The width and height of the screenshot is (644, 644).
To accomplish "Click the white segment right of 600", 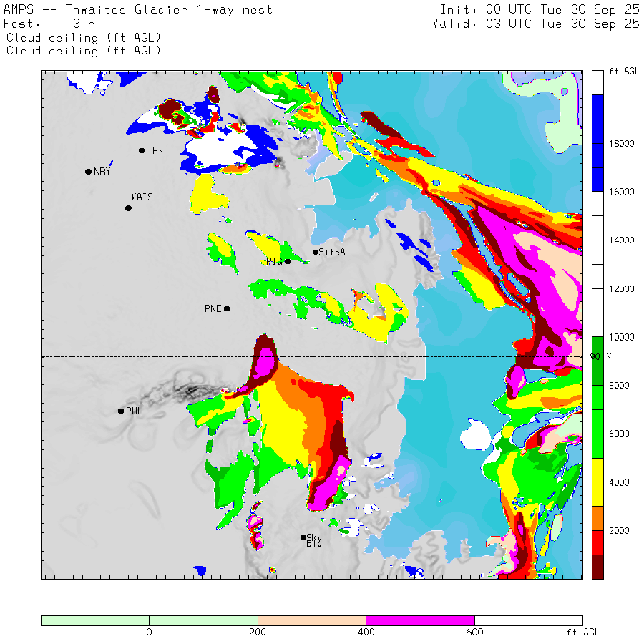I will click(x=529, y=620).
